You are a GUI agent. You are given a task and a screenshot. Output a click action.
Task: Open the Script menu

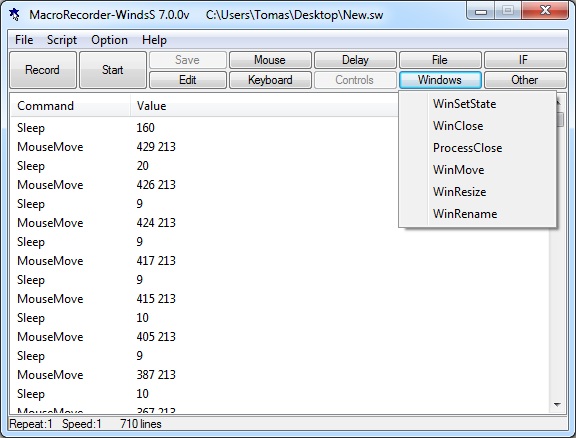[x=62, y=40]
